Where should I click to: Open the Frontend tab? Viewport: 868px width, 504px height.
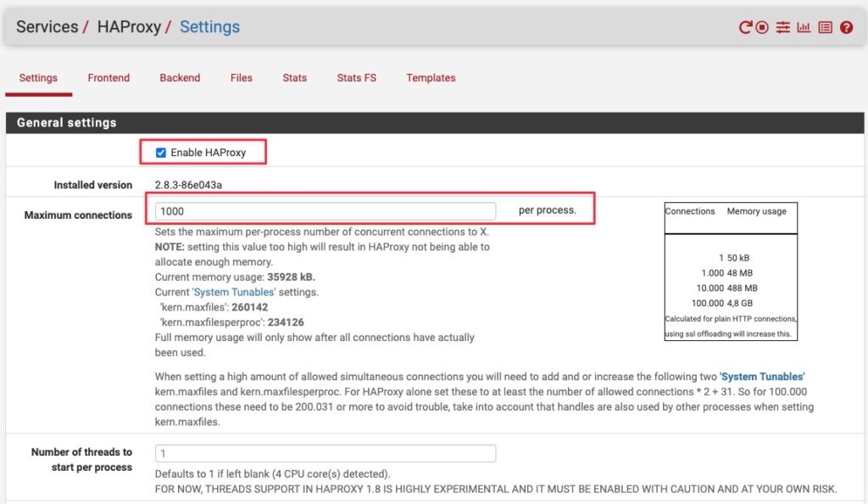[x=108, y=78]
